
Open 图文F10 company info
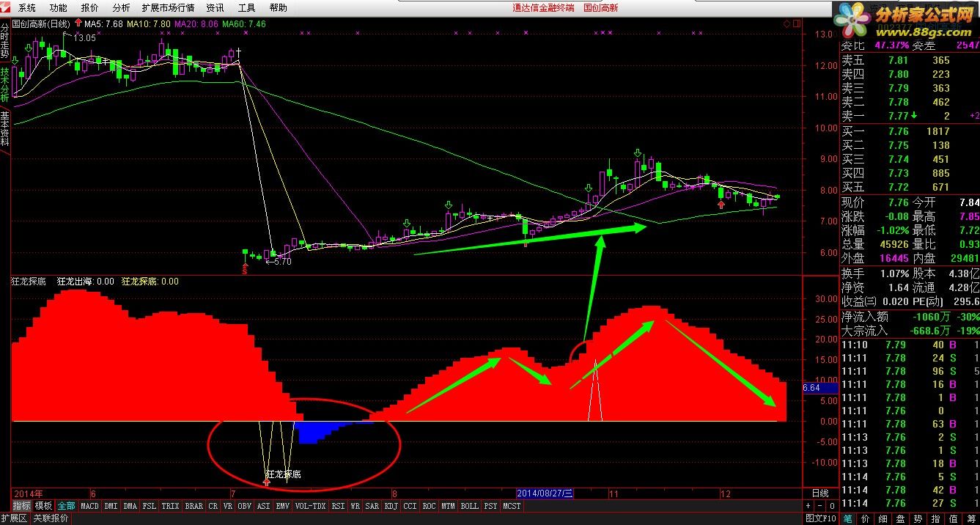click(x=820, y=518)
